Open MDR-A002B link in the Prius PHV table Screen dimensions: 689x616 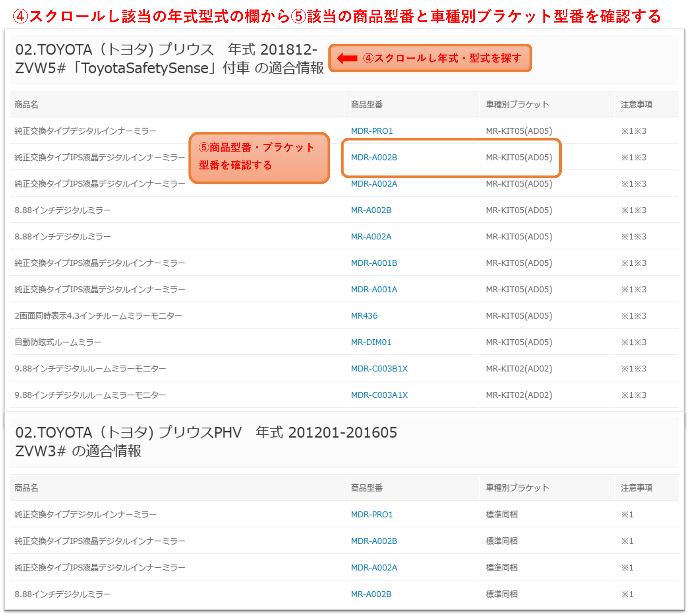[x=374, y=541]
